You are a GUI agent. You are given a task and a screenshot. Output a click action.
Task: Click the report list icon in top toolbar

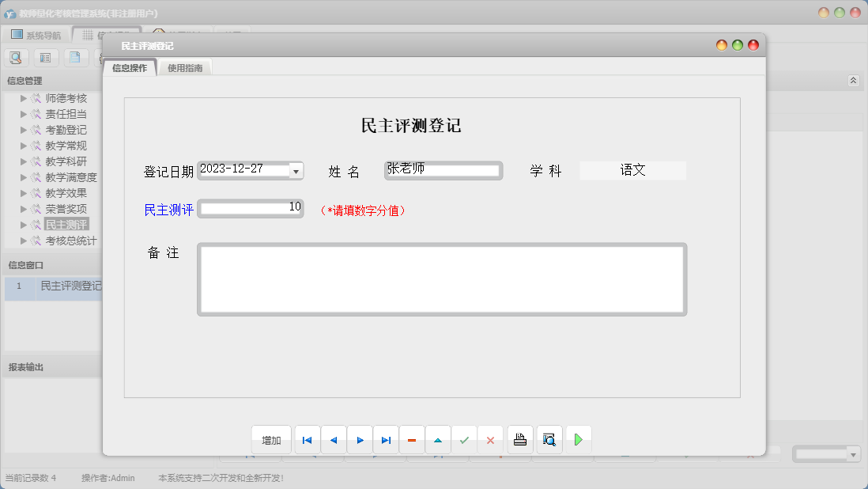[x=45, y=57]
